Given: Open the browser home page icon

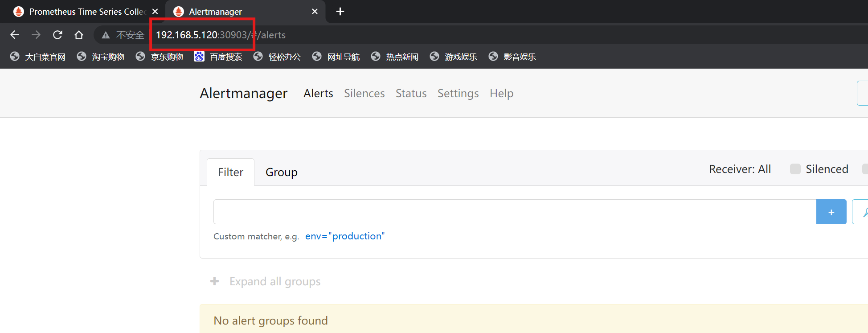Looking at the screenshot, I should coord(79,35).
